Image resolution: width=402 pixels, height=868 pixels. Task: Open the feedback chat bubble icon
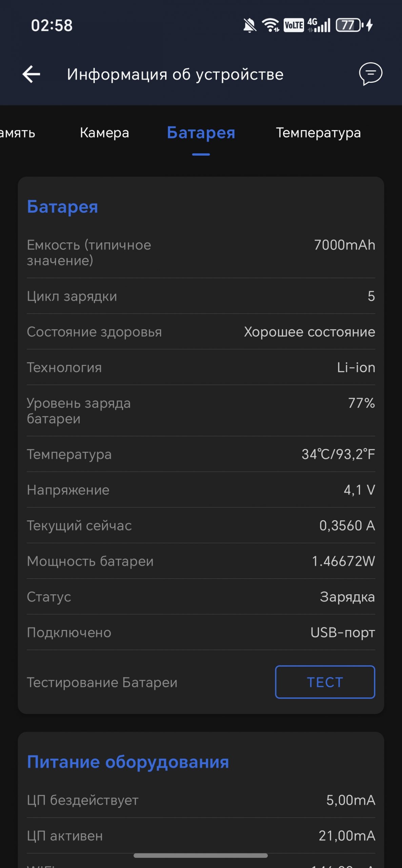coord(370,74)
